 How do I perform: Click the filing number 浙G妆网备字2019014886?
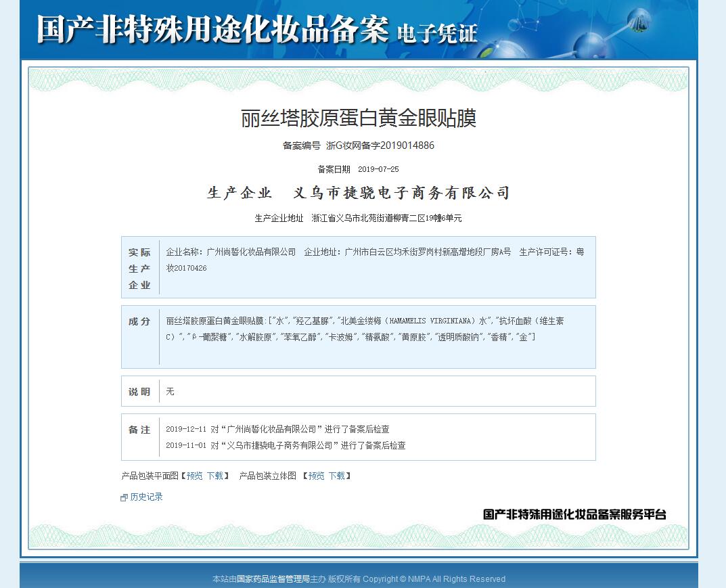380,145
